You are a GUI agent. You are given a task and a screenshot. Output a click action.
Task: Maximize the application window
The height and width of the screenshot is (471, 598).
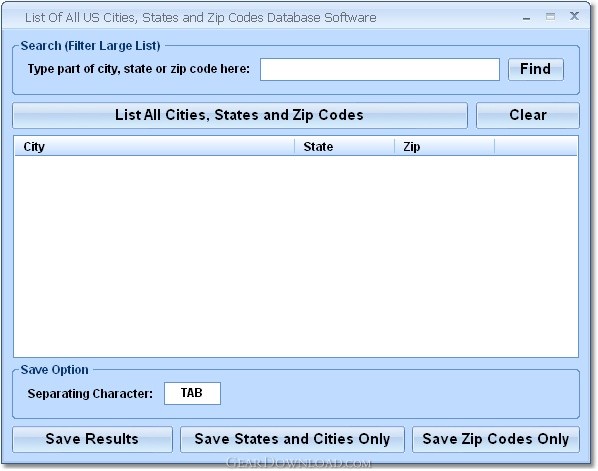(550, 16)
